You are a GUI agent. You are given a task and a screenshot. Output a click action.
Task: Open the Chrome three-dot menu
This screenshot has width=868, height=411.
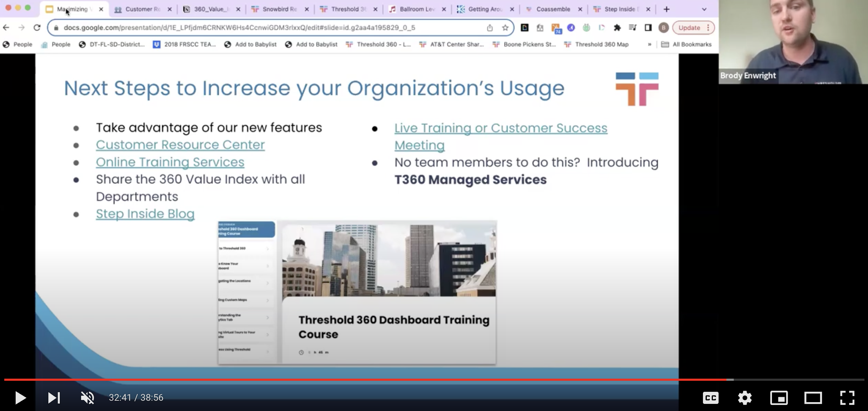click(x=708, y=28)
